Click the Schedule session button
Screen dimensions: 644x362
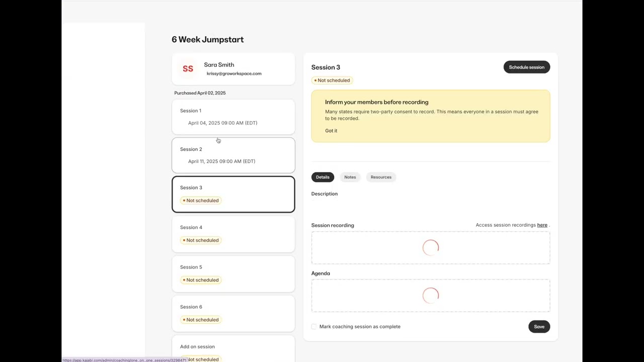click(527, 67)
